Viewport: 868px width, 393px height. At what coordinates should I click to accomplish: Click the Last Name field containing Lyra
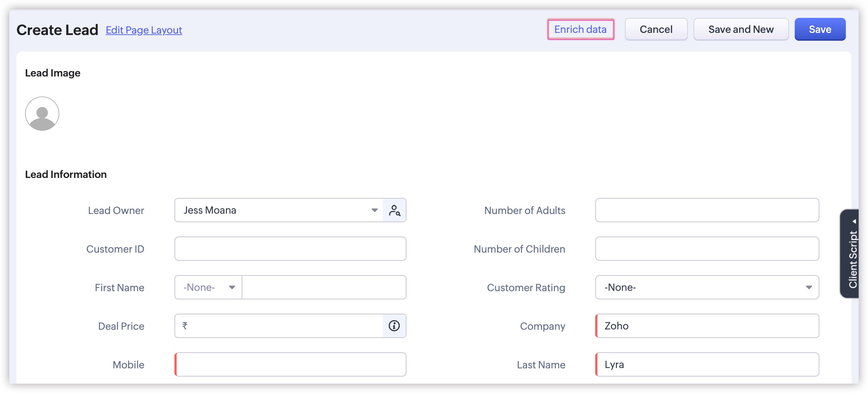click(707, 364)
